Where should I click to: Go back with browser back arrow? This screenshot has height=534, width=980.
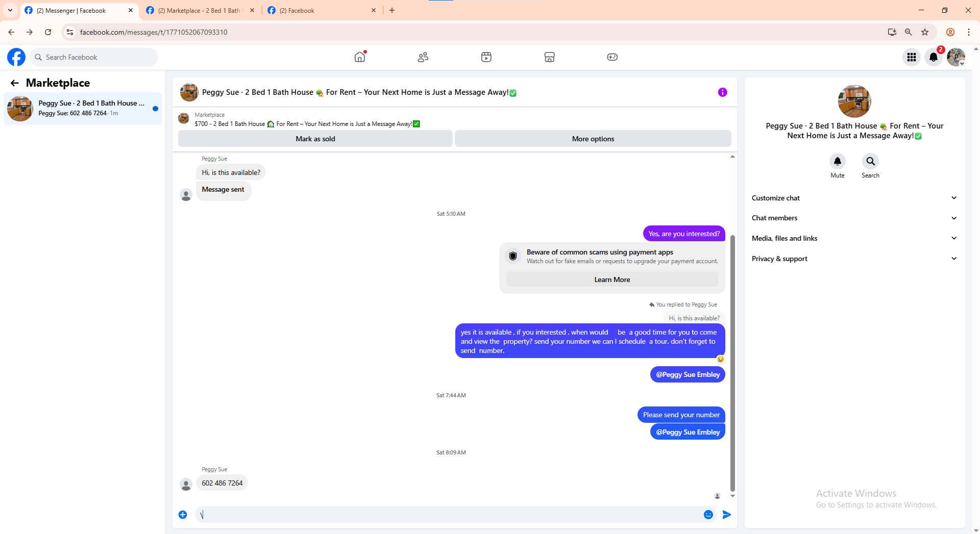point(11,32)
